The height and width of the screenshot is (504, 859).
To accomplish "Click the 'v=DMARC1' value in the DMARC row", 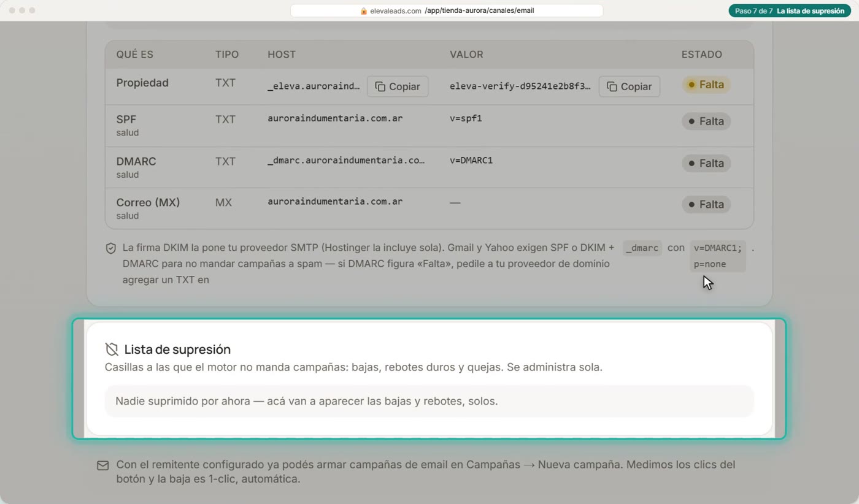I will 471,160.
